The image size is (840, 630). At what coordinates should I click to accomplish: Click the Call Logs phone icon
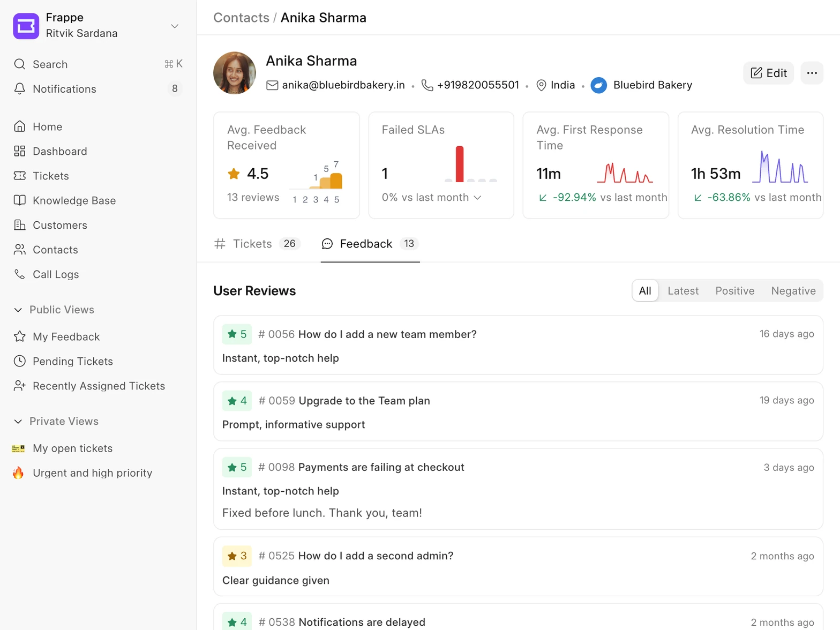pos(20,274)
